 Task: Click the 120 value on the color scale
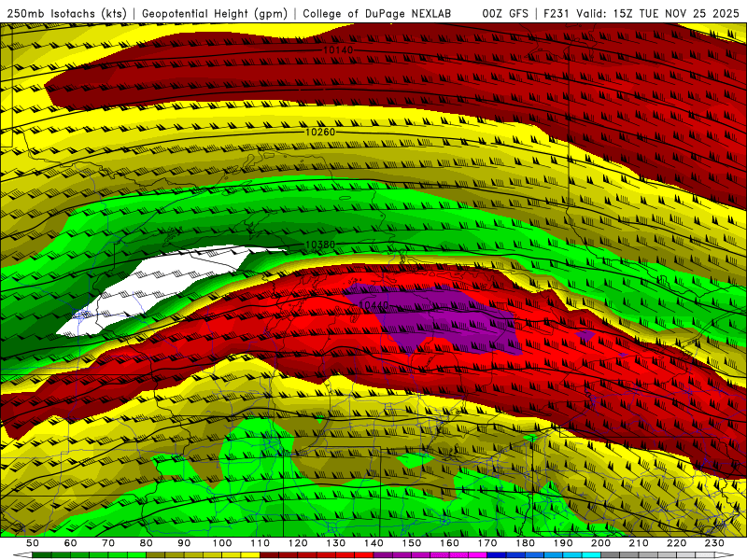tap(298, 543)
